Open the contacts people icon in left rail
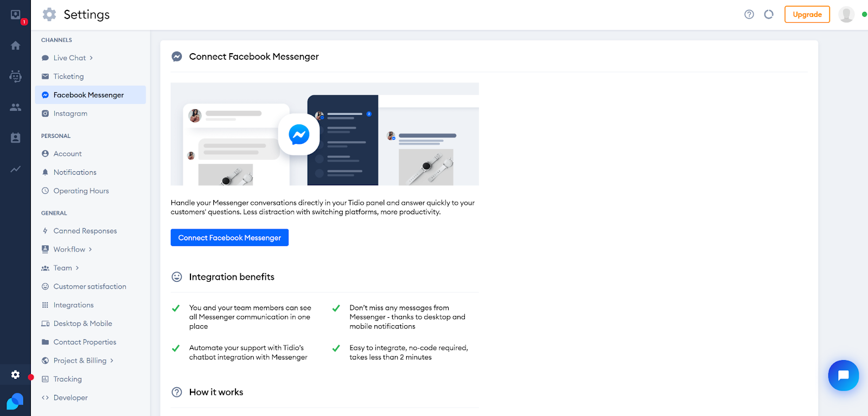 (x=16, y=108)
